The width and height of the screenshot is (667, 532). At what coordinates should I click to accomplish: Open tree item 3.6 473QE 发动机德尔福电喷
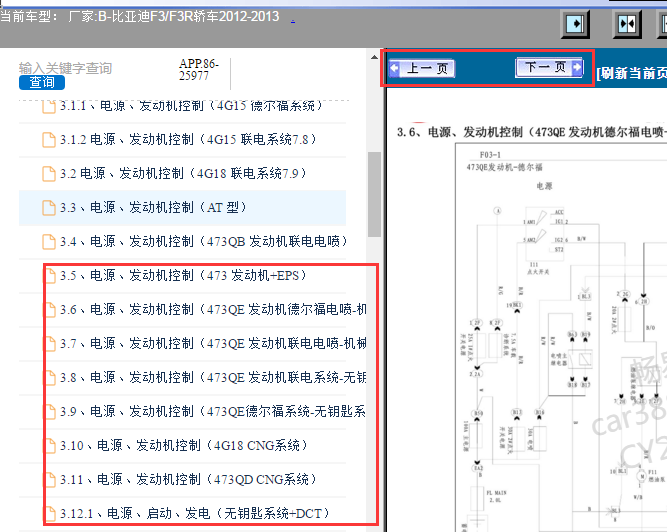(213, 310)
